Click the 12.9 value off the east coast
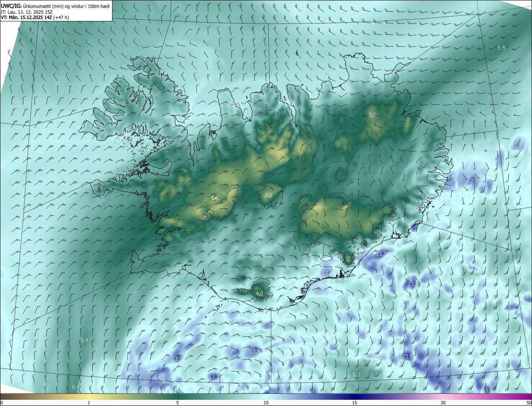 tap(473, 181)
